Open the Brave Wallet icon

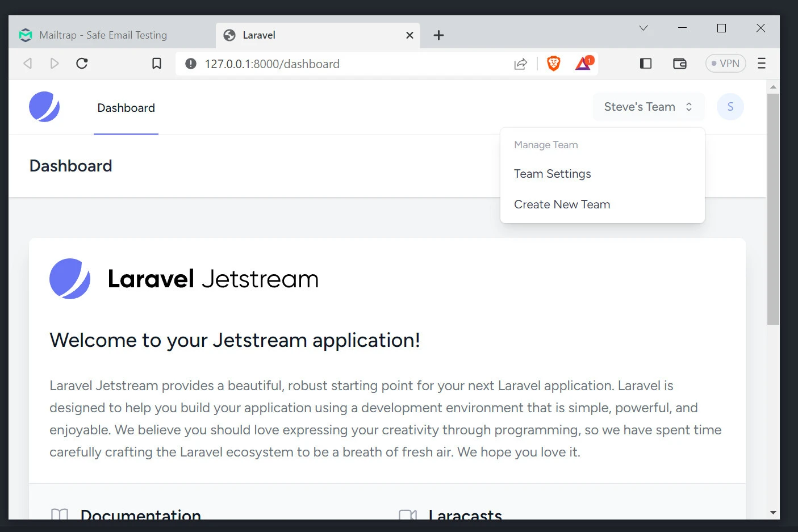click(680, 64)
